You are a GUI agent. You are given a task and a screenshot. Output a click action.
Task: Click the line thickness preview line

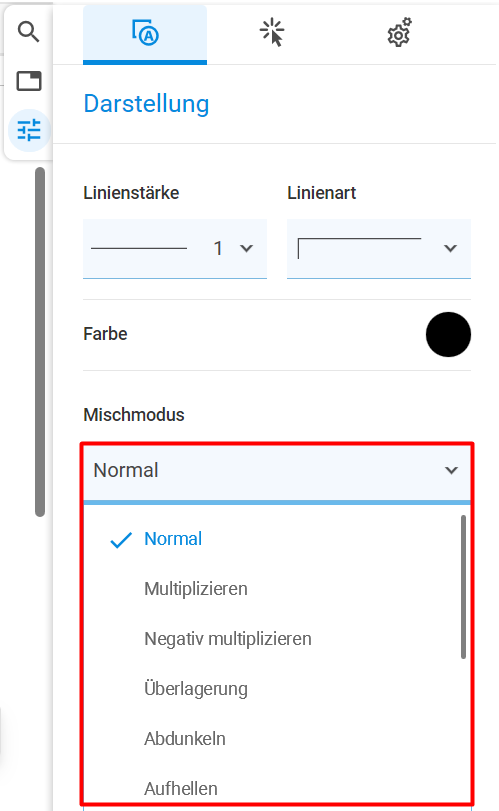pos(139,249)
